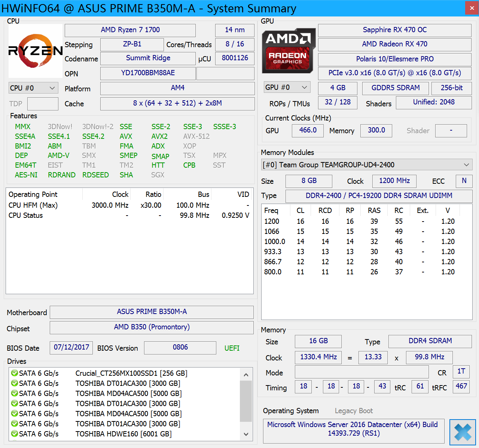479x448 pixels.
Task: Click the 1200 MHz module clock field
Action: click(394, 181)
